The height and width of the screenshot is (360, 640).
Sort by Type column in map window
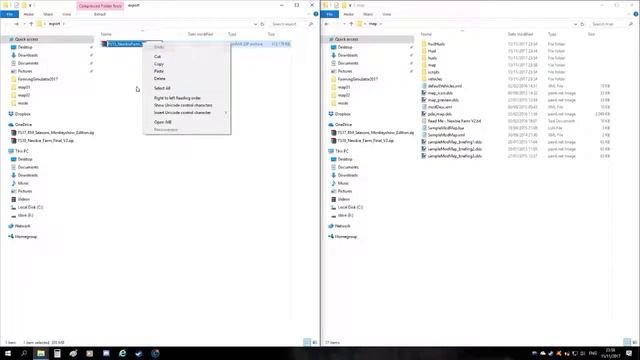[552, 34]
